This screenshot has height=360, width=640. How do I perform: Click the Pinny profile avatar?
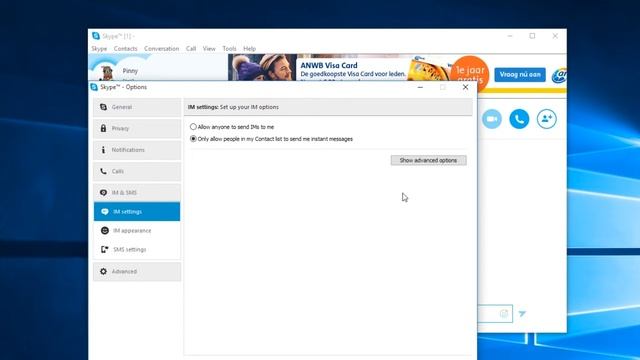click(x=107, y=73)
